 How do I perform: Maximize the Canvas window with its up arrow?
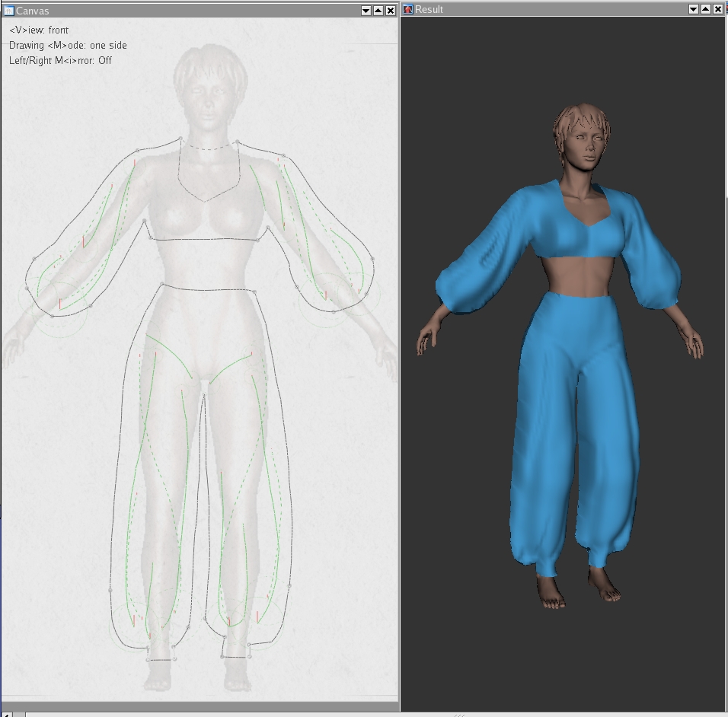point(378,11)
